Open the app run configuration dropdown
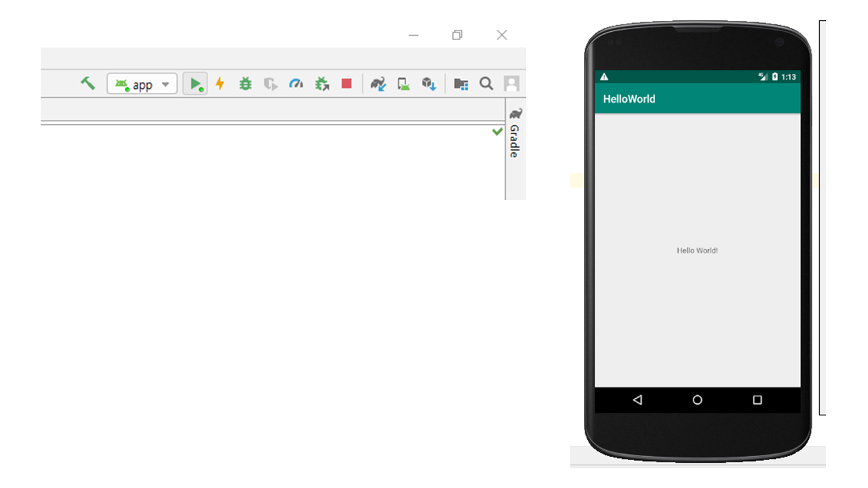Viewport: 868px width, 488px height. pyautogui.click(x=142, y=84)
